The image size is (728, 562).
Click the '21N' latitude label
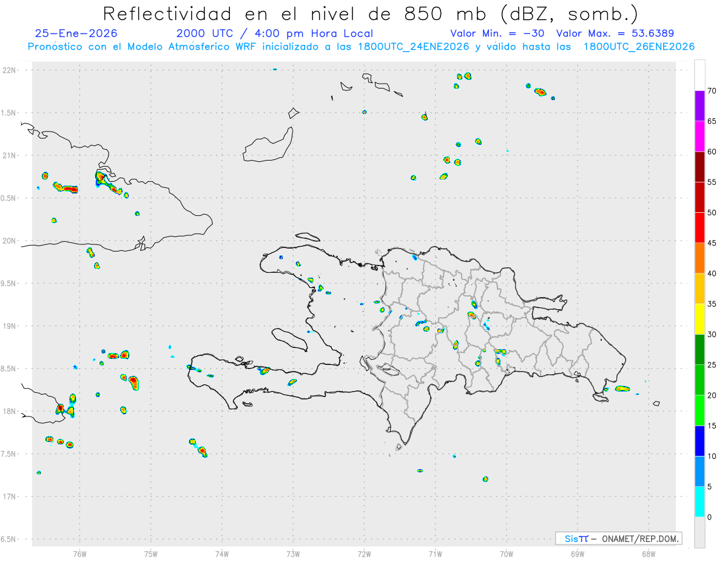[10, 156]
